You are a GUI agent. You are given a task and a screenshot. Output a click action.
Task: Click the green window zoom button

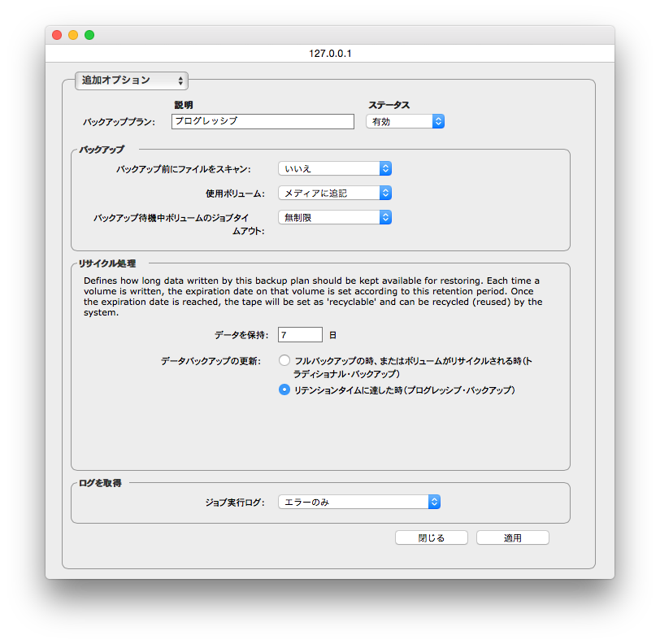click(89, 35)
